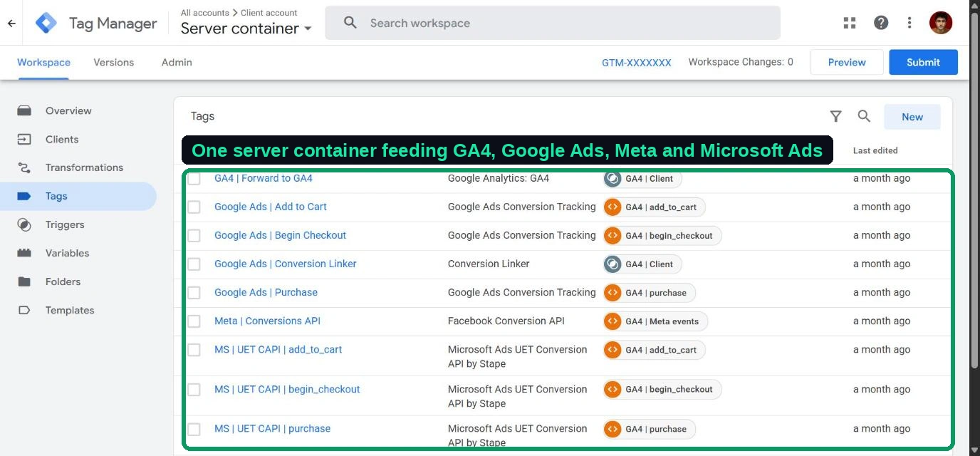Click GA4 | purchase trigger chip on Google Ads row
The width and height of the screenshot is (980, 456).
pos(649,293)
